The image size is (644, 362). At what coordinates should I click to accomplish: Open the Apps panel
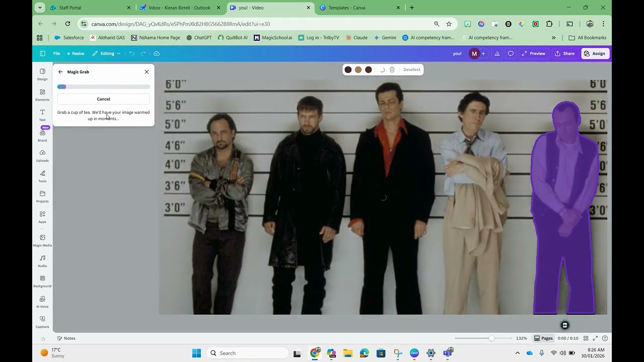point(42,217)
